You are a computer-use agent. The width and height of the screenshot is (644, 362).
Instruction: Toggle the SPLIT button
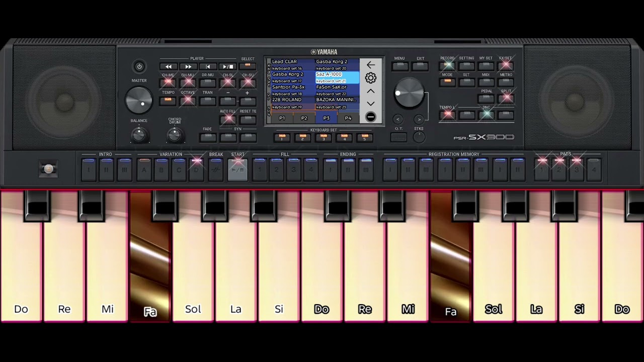pyautogui.click(x=506, y=99)
